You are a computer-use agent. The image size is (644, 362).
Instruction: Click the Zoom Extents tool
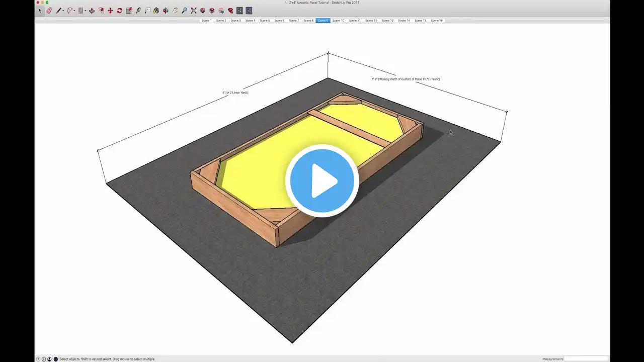click(193, 10)
